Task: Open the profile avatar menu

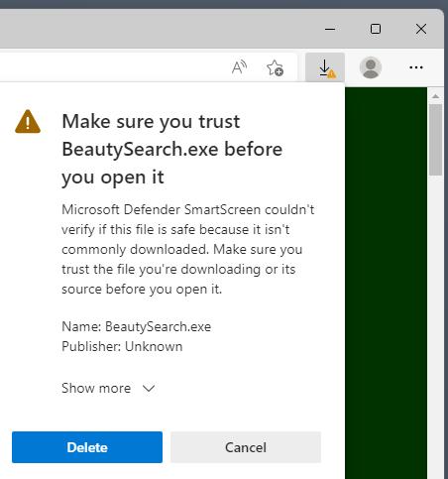Action: coord(371,67)
